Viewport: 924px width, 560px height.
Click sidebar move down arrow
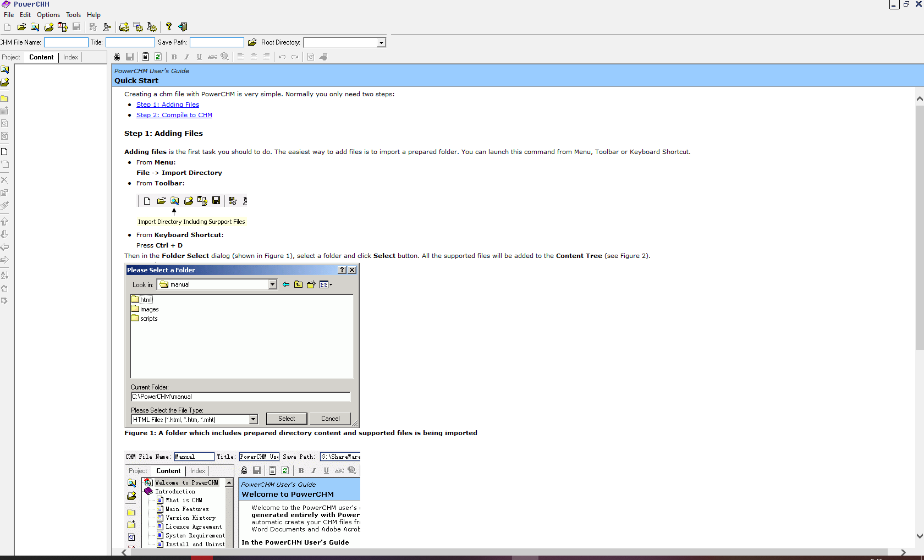pyautogui.click(x=4, y=234)
